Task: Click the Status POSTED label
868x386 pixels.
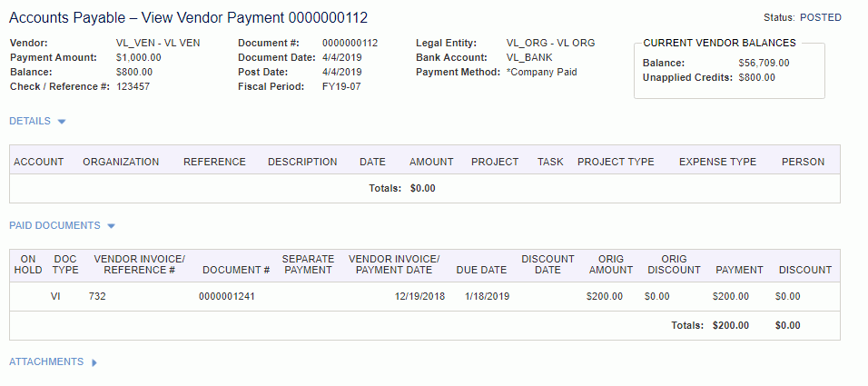Action: coord(804,17)
